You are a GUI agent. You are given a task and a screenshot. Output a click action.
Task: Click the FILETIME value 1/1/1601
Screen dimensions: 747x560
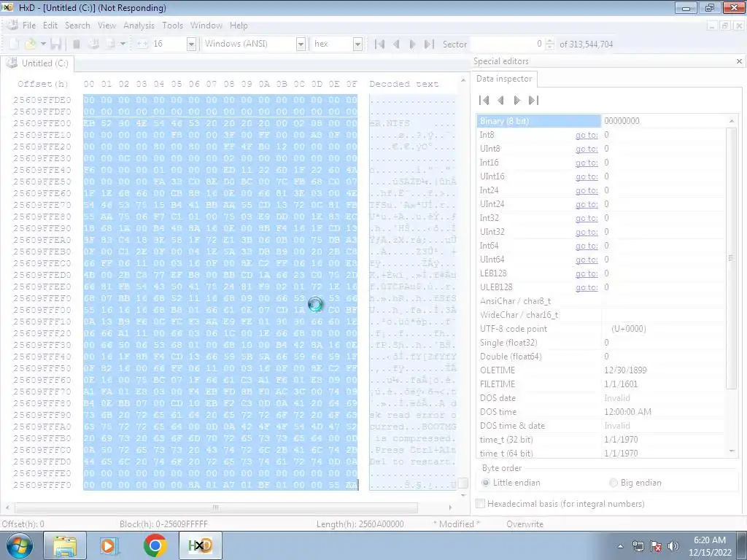[x=621, y=384]
